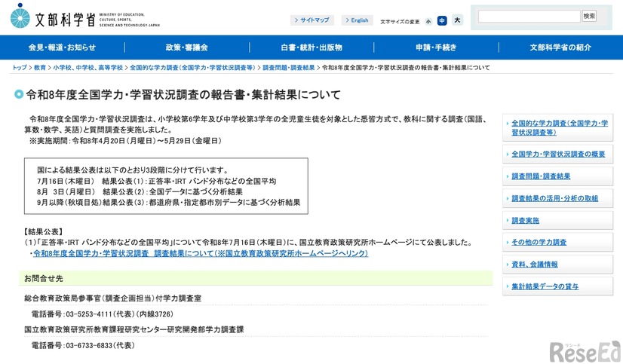Click the 文字サイズの変更 label
Screen dimensions: 623x364
click(400, 22)
